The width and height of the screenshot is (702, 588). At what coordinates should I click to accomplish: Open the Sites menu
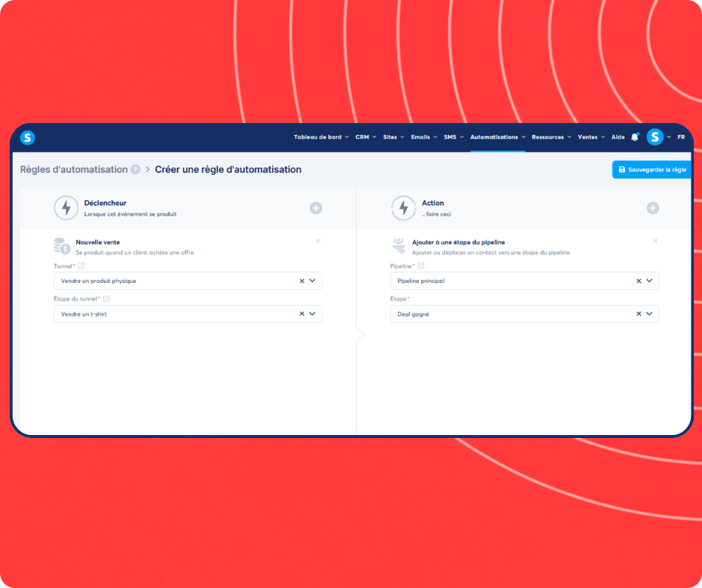click(394, 137)
